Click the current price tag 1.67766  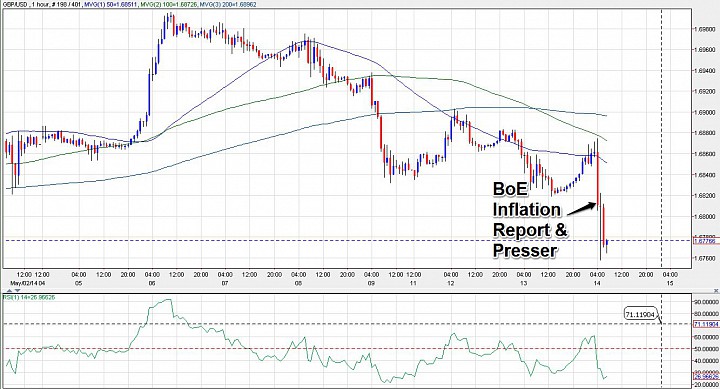coord(705,240)
